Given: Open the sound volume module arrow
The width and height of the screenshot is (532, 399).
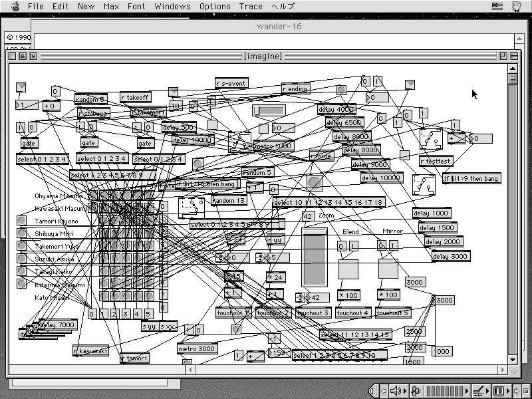Looking at the screenshot, I should point(405,391).
